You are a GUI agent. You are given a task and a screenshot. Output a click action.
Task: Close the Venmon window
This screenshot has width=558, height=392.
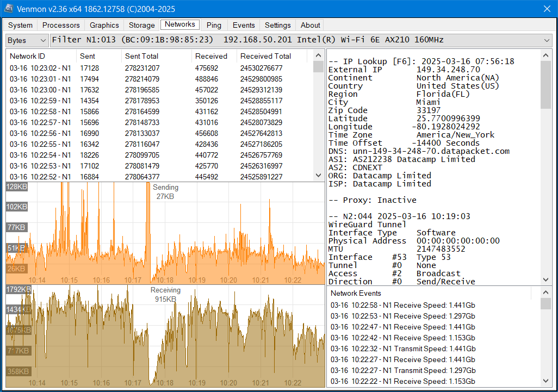pyautogui.click(x=547, y=9)
